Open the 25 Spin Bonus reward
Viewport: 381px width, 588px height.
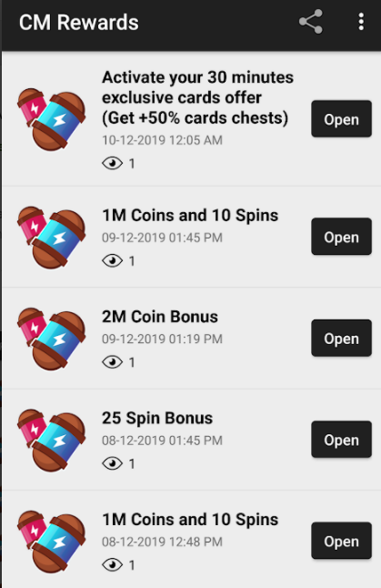341,440
